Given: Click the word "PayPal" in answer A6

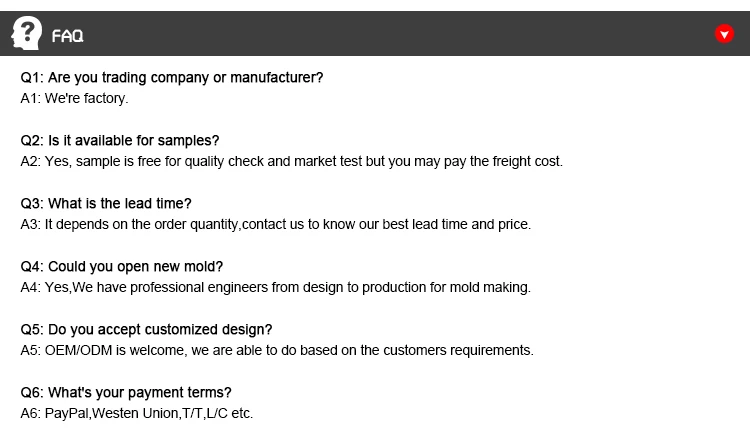Looking at the screenshot, I should [x=67, y=413].
